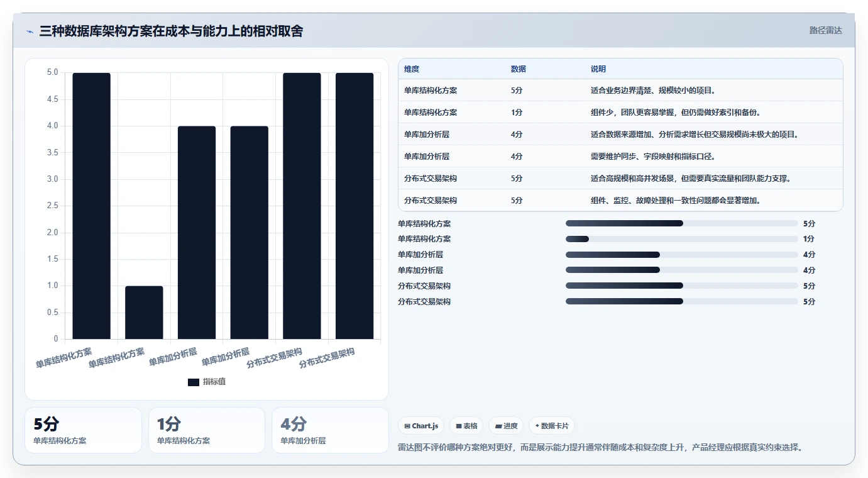Click the 5分 单库结构化方案 summary card

(x=83, y=430)
